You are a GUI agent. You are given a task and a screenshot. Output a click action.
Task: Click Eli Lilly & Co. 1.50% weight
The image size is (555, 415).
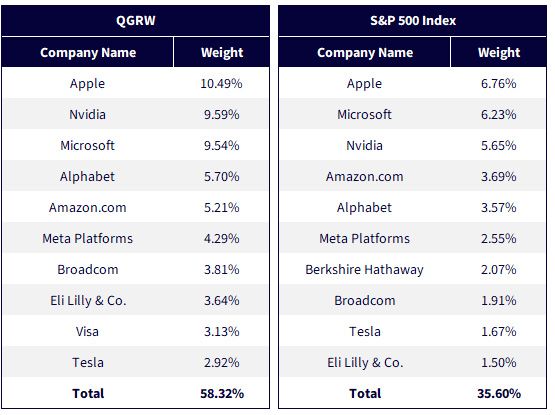(498, 363)
